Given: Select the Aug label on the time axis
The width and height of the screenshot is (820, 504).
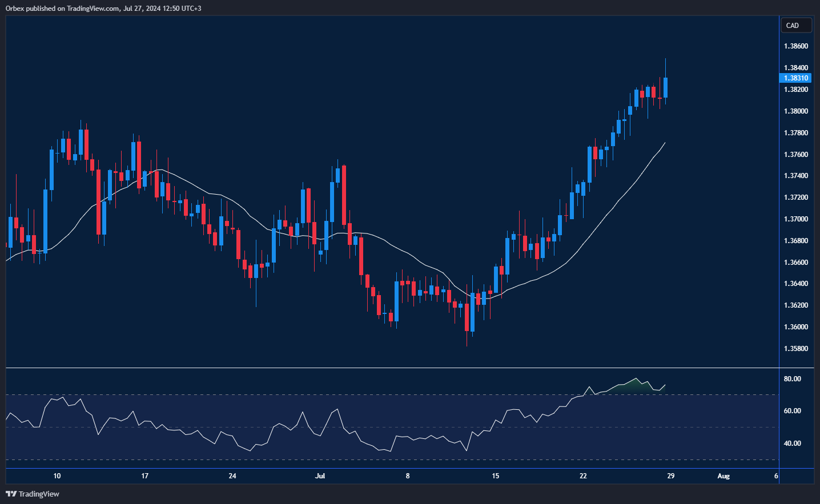Looking at the screenshot, I should [723, 475].
